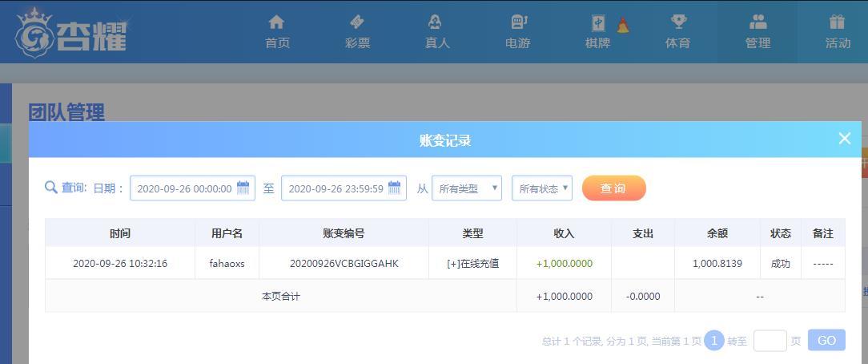Viewport: 868px width, 364px height.
Task: Open the 彩票 lottery ticket icon
Action: click(357, 22)
